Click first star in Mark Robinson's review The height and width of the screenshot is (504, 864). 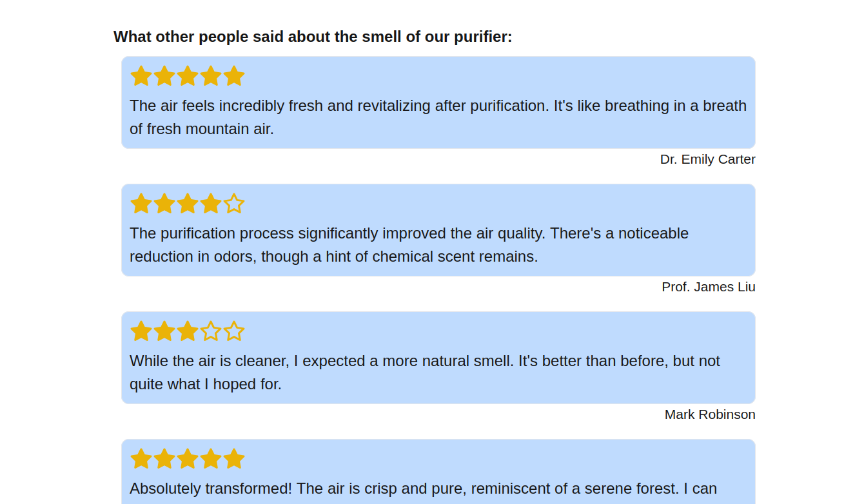141,331
